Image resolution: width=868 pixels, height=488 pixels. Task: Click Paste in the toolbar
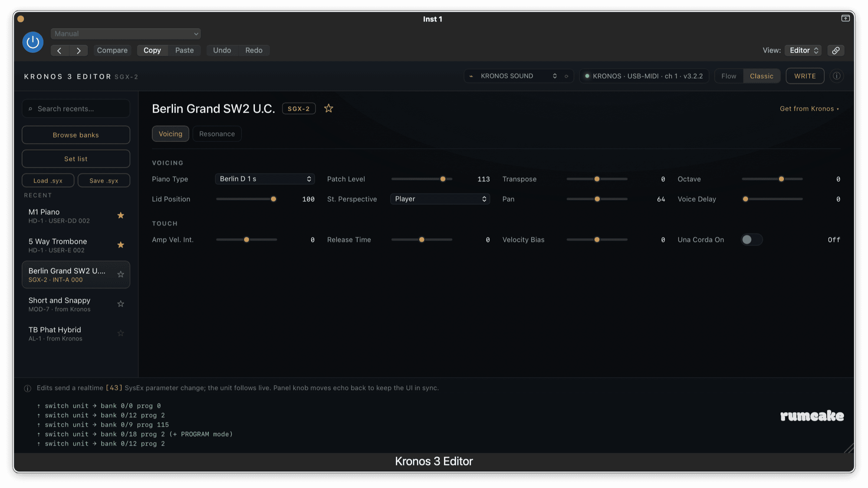click(184, 50)
